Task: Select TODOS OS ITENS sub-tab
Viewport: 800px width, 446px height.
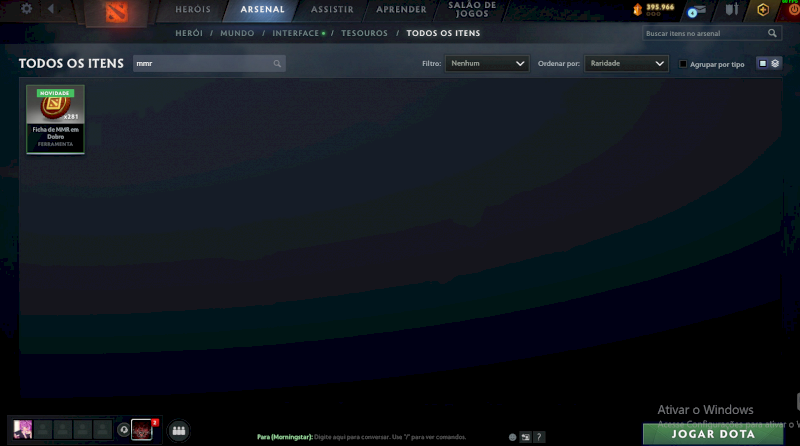Action: [x=443, y=33]
